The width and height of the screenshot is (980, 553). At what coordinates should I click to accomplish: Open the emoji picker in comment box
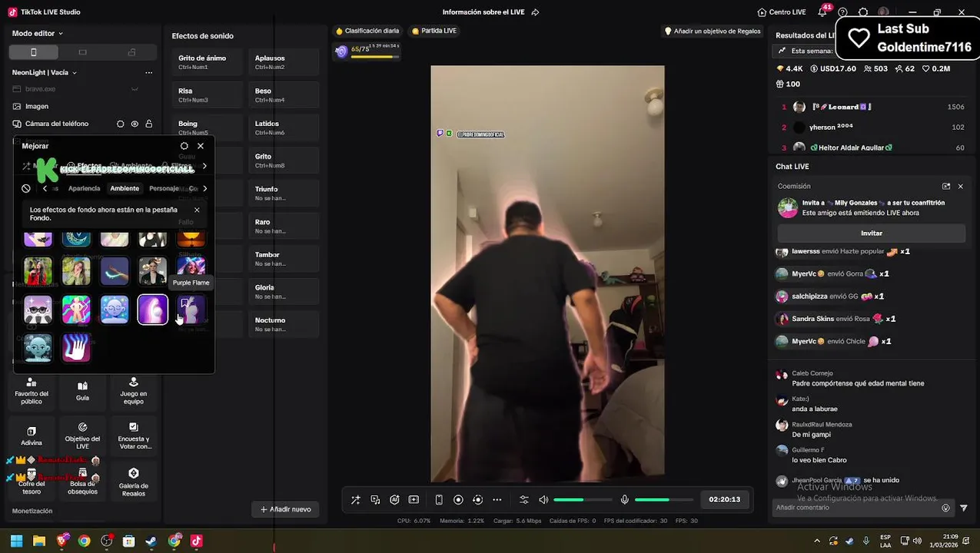pyautogui.click(x=946, y=508)
